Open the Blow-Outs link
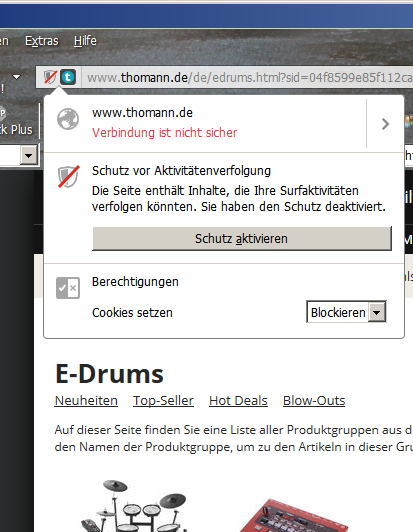The width and height of the screenshot is (413, 532). pos(314,401)
